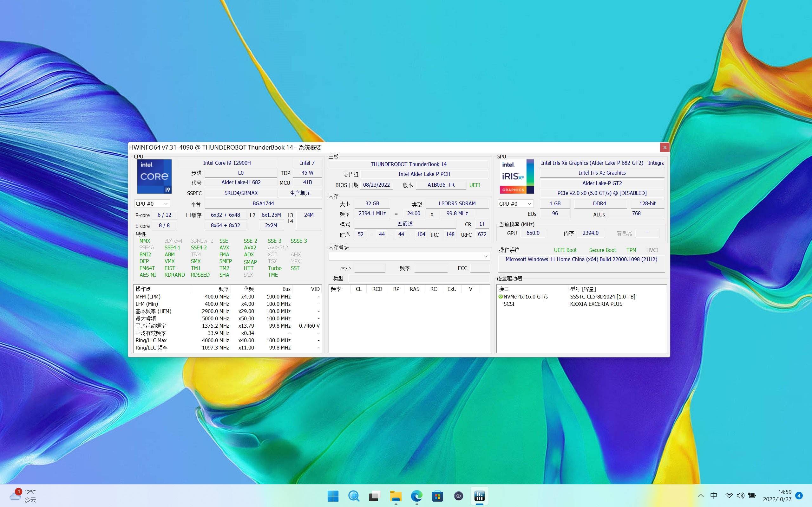Click HWiNFO icon in taskbar

479,496
